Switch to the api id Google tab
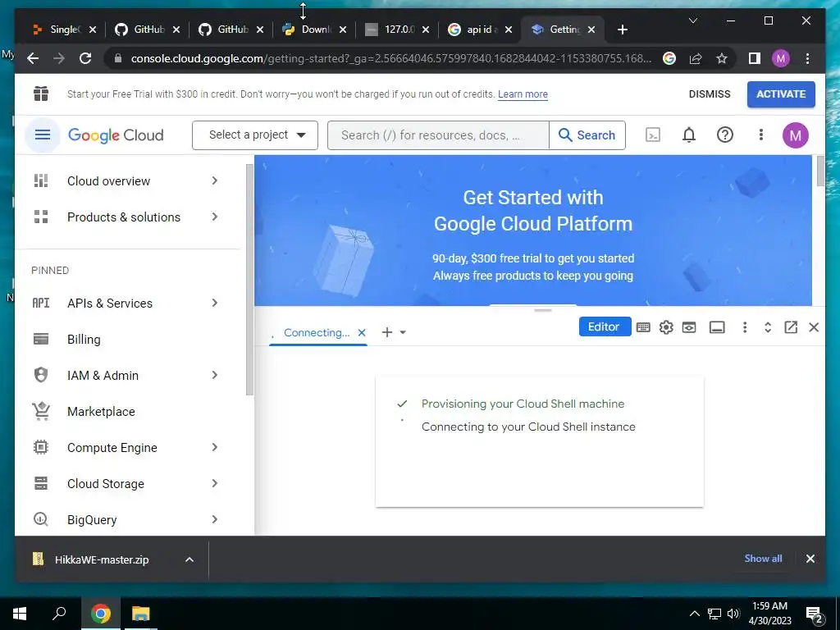Screen dimensions: 840x630 coord(481,30)
